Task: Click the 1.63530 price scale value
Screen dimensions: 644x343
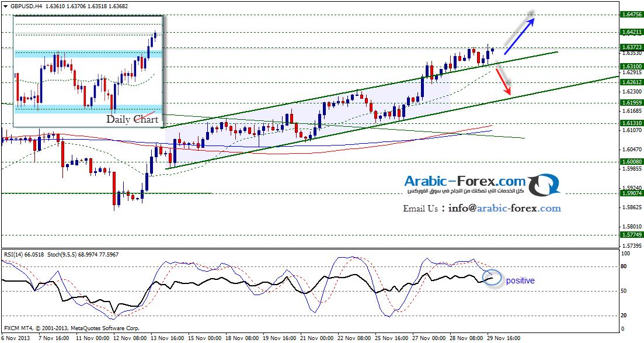Action: (x=632, y=53)
